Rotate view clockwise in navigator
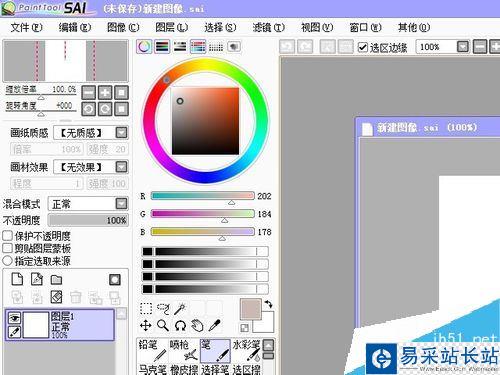Viewport: 500px width, 375px height. click(105, 109)
